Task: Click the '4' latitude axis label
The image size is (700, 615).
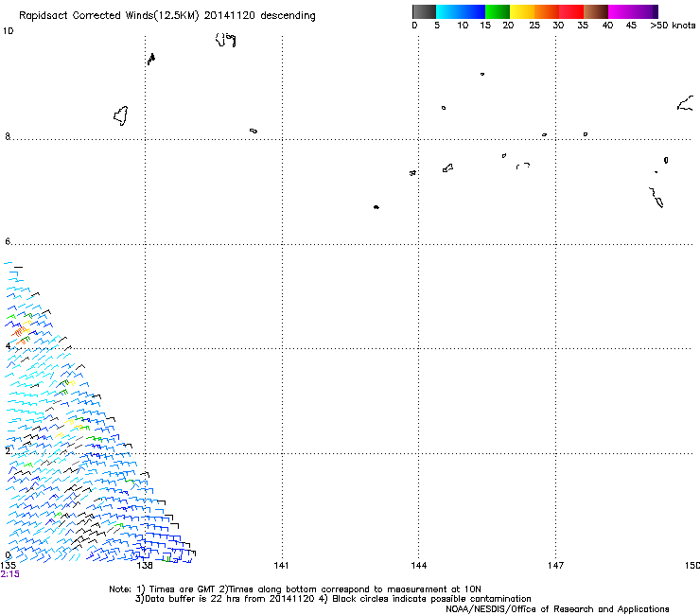Action: tap(8, 345)
